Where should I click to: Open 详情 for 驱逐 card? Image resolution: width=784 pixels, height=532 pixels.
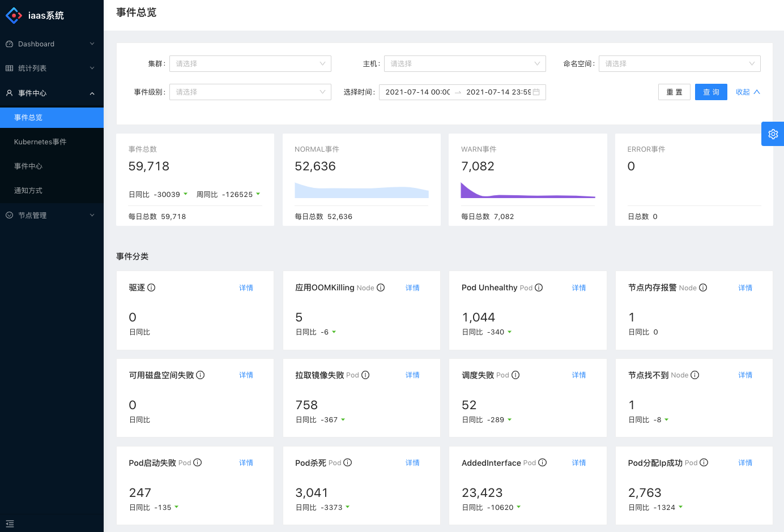pos(246,288)
